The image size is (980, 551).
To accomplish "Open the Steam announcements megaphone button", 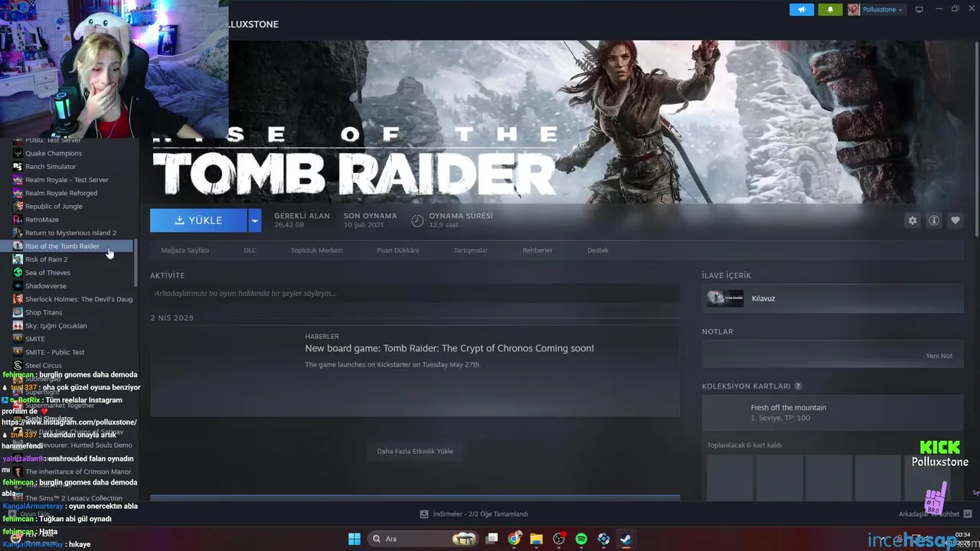I will point(802,10).
